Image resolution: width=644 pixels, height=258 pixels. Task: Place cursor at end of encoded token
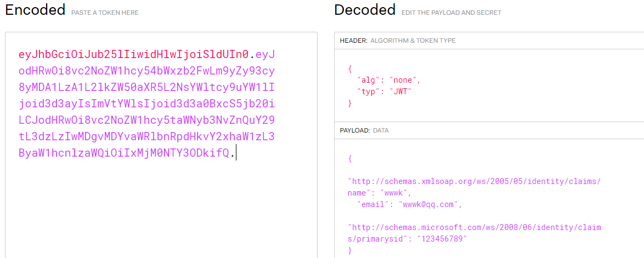[236, 153]
